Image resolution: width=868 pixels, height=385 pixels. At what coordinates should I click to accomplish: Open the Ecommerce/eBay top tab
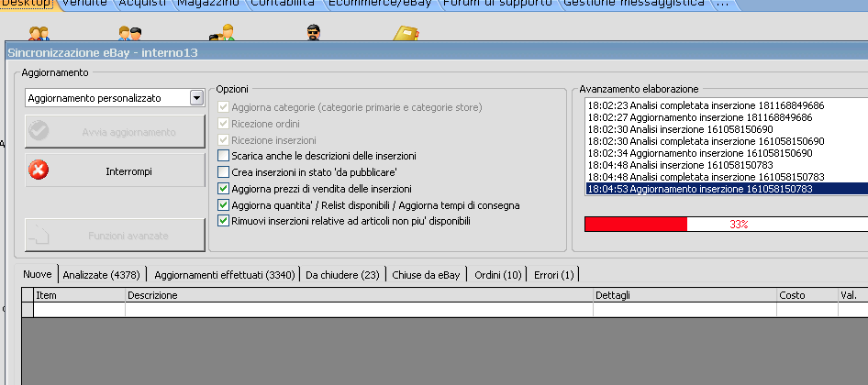(x=380, y=4)
